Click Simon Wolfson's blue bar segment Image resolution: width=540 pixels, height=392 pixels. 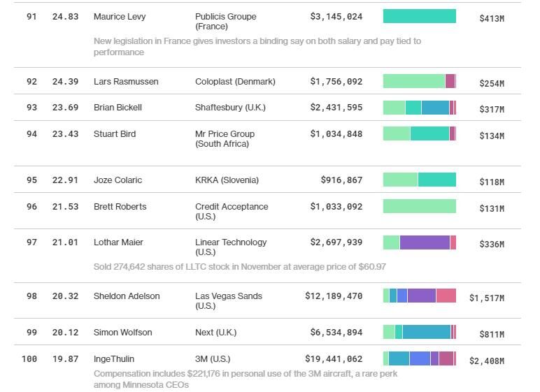tap(426, 332)
